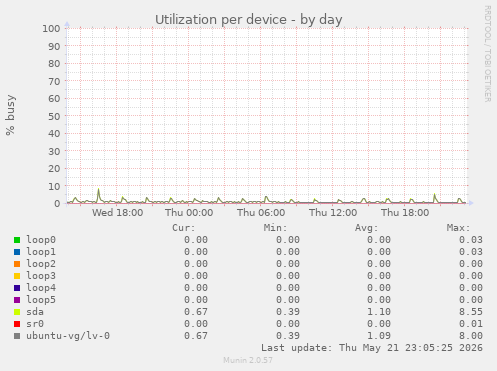The image size is (497, 371).
Task: Click the lime sda legend swatch
Action: click(17, 312)
